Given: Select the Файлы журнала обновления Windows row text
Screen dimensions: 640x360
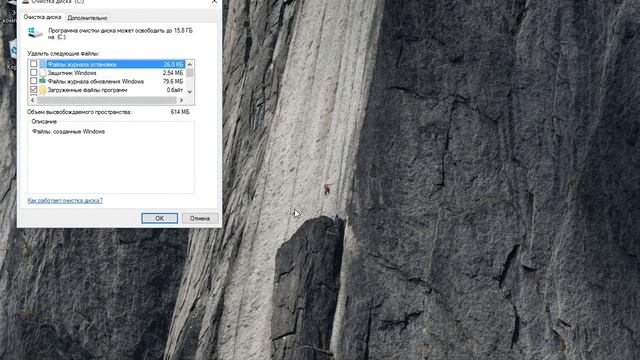Looking at the screenshot, I should pos(96,81).
